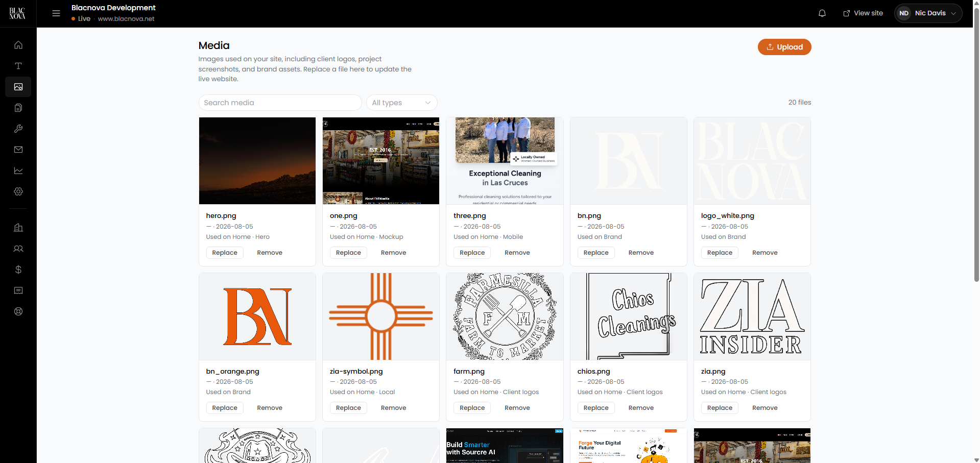Select the Media image icon in sidebar
The height and width of the screenshot is (463, 980).
(18, 87)
